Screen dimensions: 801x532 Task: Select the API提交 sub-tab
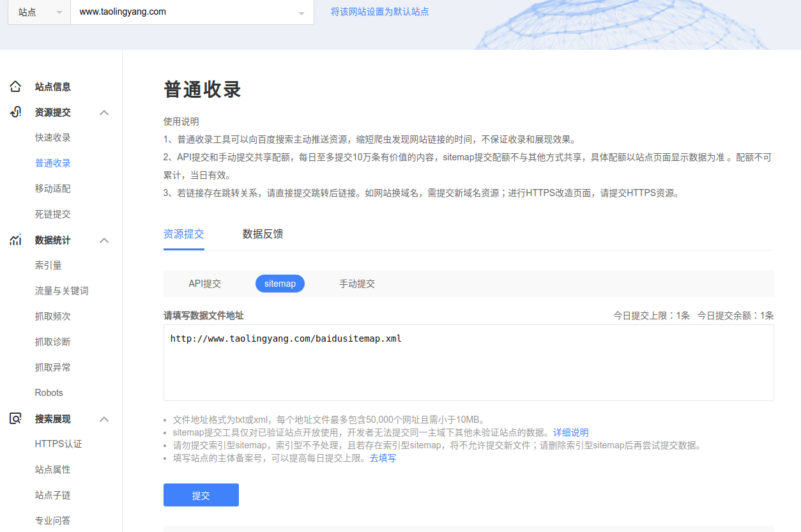click(204, 284)
